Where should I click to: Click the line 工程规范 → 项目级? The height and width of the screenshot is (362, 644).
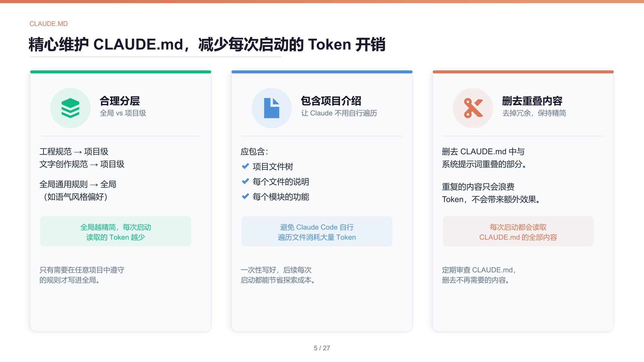point(74,151)
